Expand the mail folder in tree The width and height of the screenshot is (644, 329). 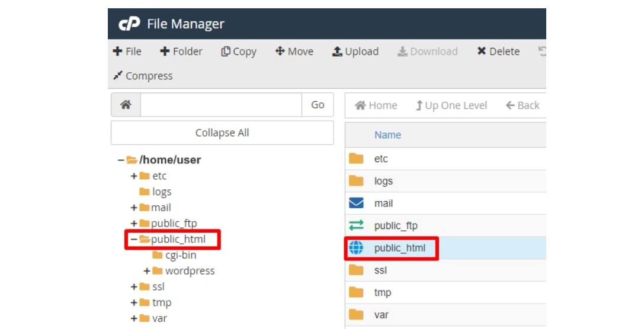tap(134, 208)
